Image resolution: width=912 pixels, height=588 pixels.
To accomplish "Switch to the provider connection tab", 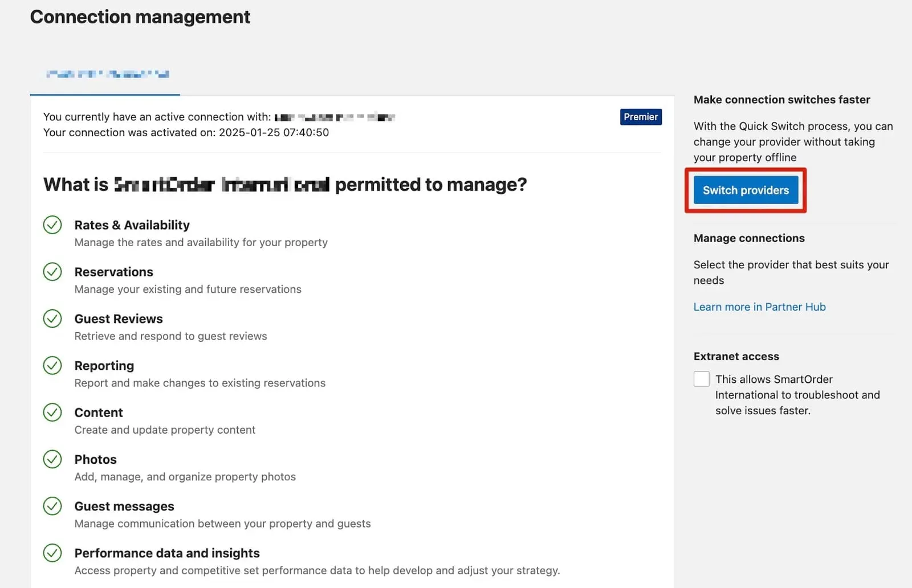I will (x=105, y=75).
